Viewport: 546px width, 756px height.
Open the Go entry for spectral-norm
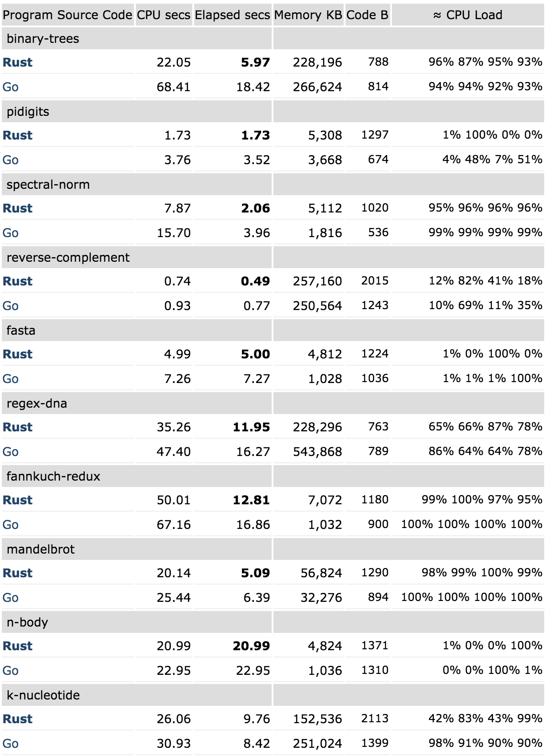tap(10, 233)
